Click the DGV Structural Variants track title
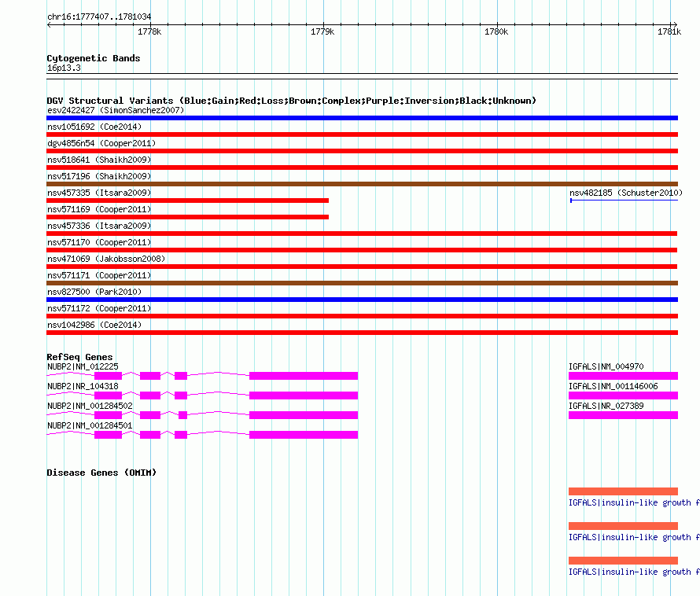This screenshot has width=700, height=596. tap(291, 101)
